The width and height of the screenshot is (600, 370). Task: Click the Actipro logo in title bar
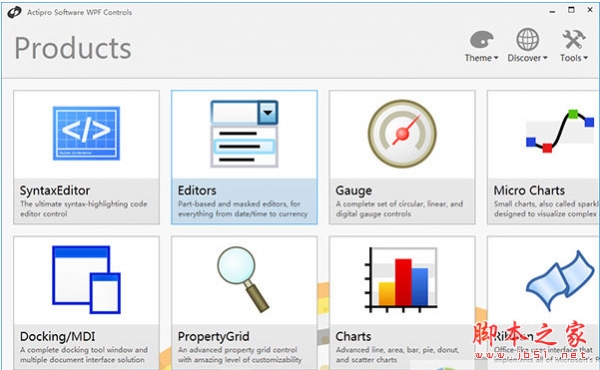tap(14, 12)
